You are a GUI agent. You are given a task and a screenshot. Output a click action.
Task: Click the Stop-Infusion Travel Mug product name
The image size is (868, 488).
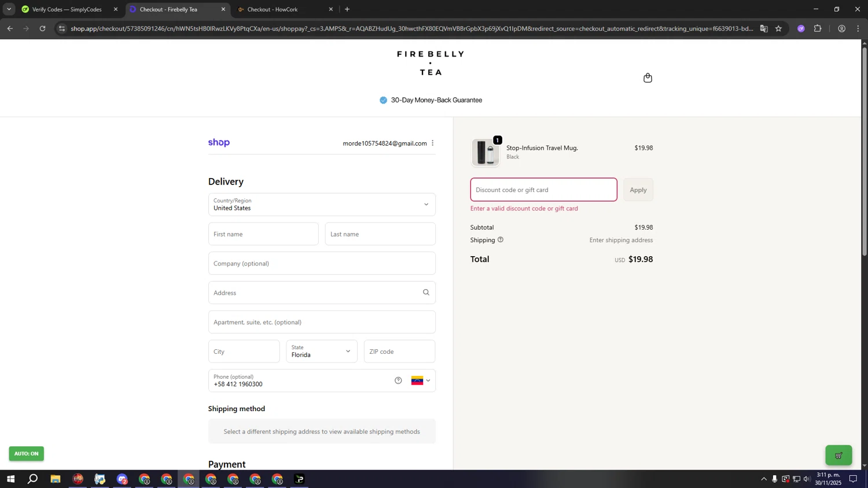click(542, 148)
